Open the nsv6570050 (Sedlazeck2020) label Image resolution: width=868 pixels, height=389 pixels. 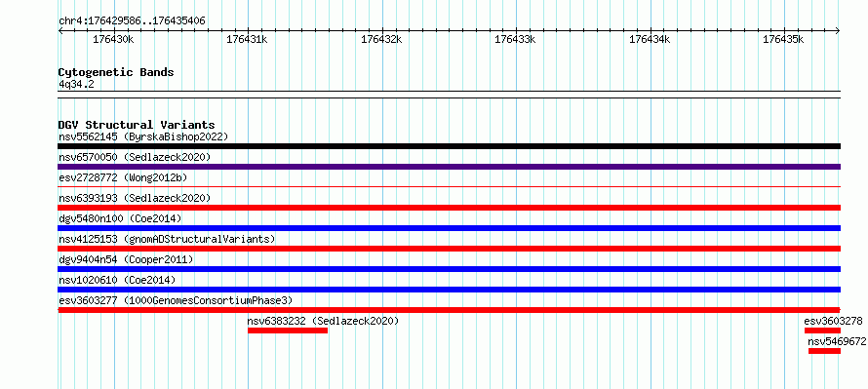coord(135,157)
